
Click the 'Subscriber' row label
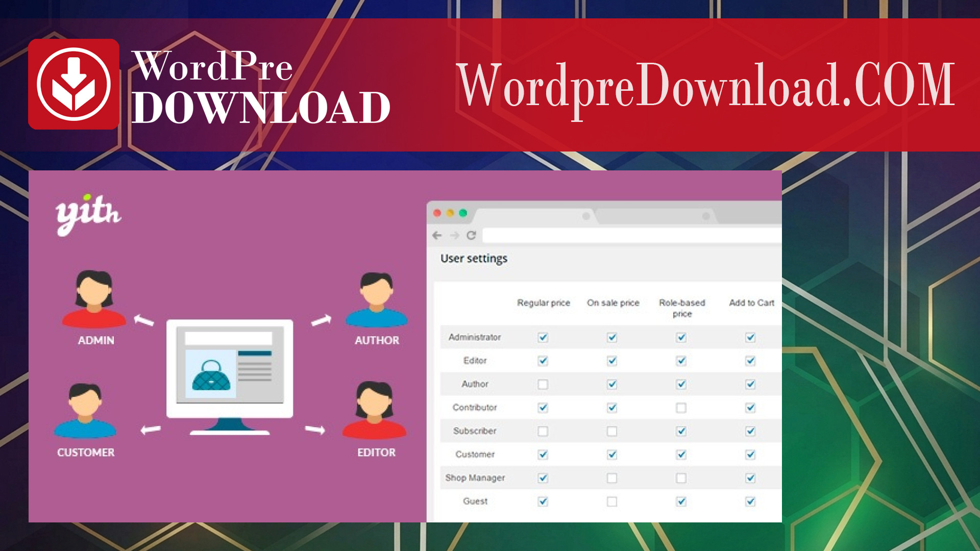pyautogui.click(x=475, y=431)
